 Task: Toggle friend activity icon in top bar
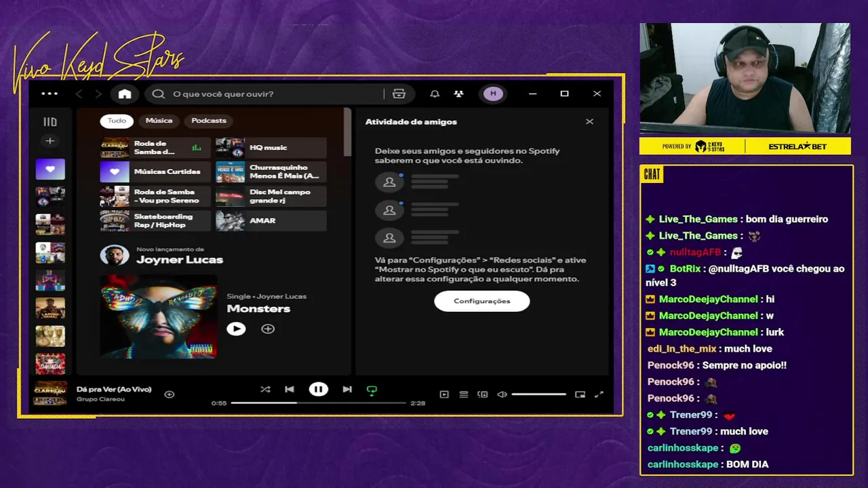pyautogui.click(x=459, y=94)
